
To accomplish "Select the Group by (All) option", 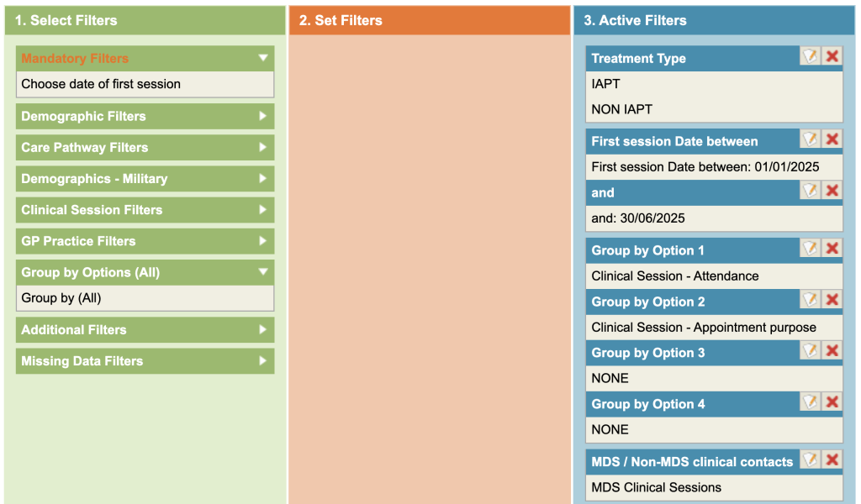I will point(61,298).
